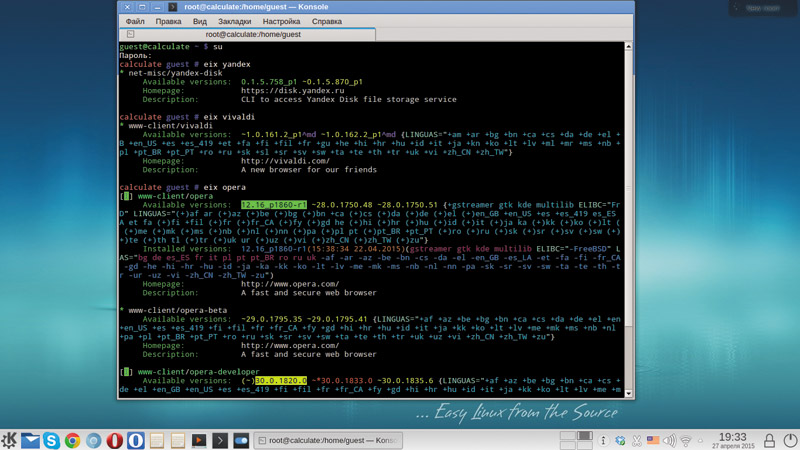Click version ~28.0.1750.48 in opera entry
This screenshot has height=450, width=800.
[342, 205]
